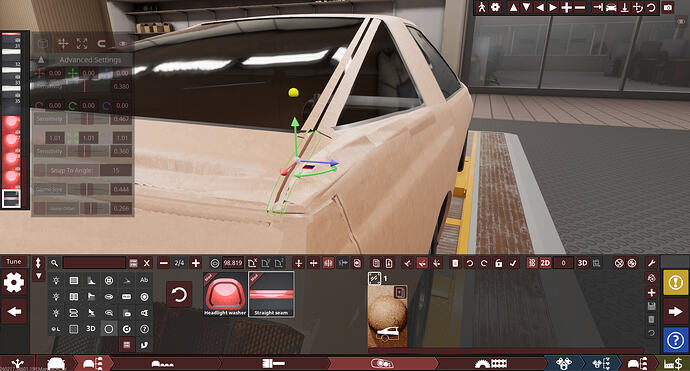
Task: Select the Headlight washer fixture
Action: (225, 294)
